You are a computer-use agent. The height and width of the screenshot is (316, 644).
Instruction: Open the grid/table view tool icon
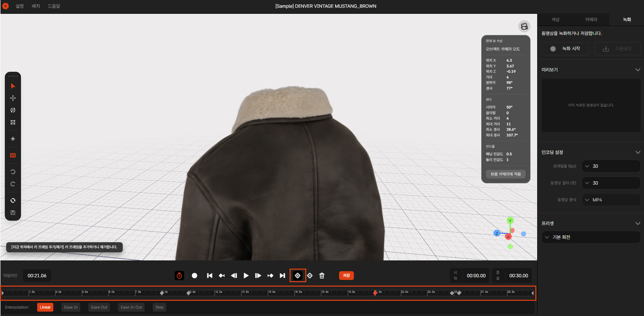click(x=13, y=155)
